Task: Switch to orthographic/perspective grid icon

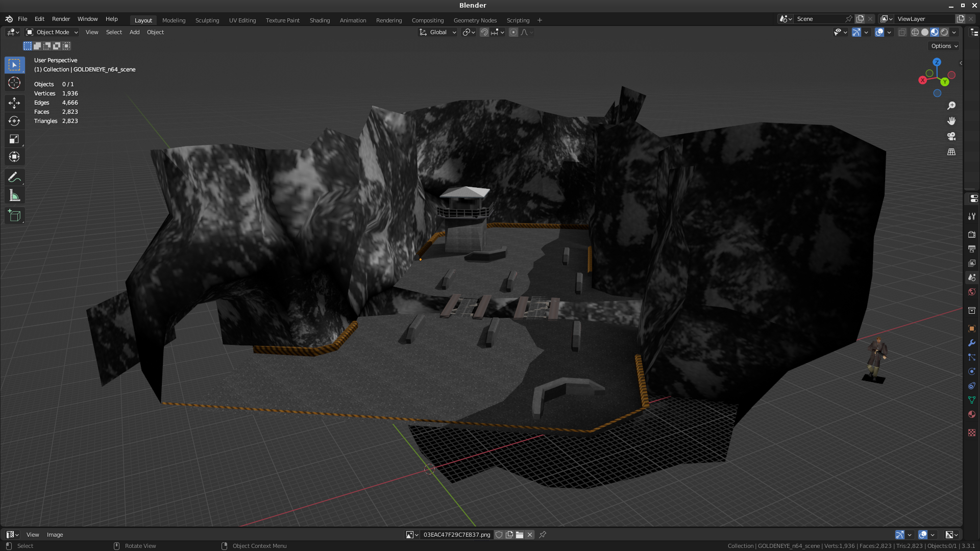Action: point(951,152)
